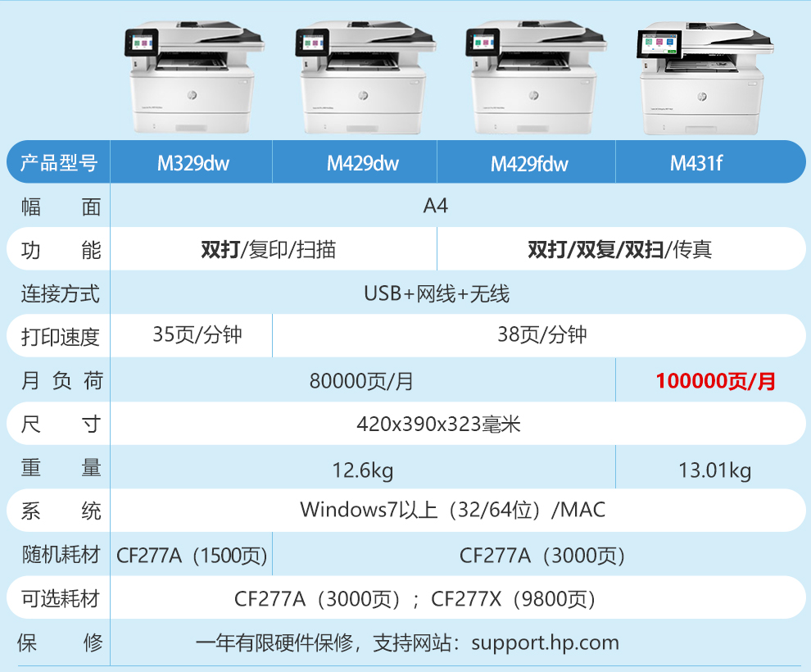Screen dimensions: 811x672
Task: Click the HP logo on the M431f printer
Action: click(x=702, y=97)
